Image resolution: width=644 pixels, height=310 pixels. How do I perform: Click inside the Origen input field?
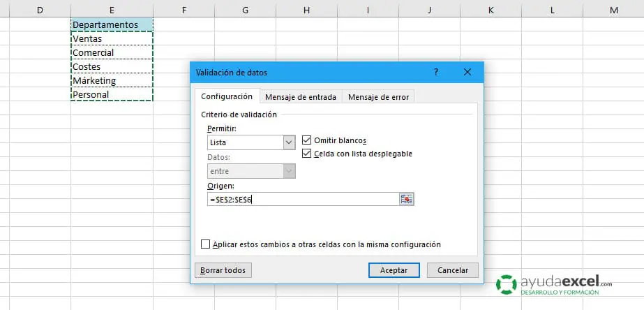pyautogui.click(x=303, y=200)
